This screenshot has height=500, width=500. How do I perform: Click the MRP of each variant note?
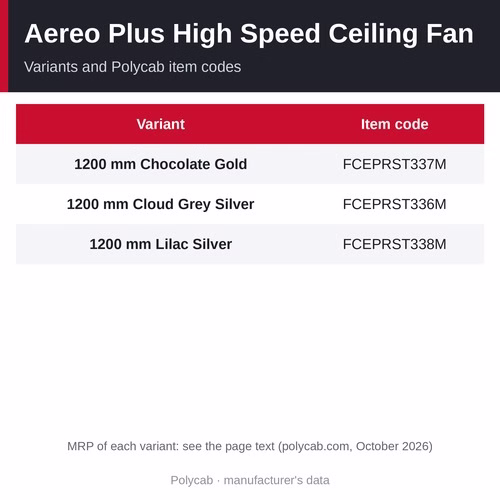250,446
